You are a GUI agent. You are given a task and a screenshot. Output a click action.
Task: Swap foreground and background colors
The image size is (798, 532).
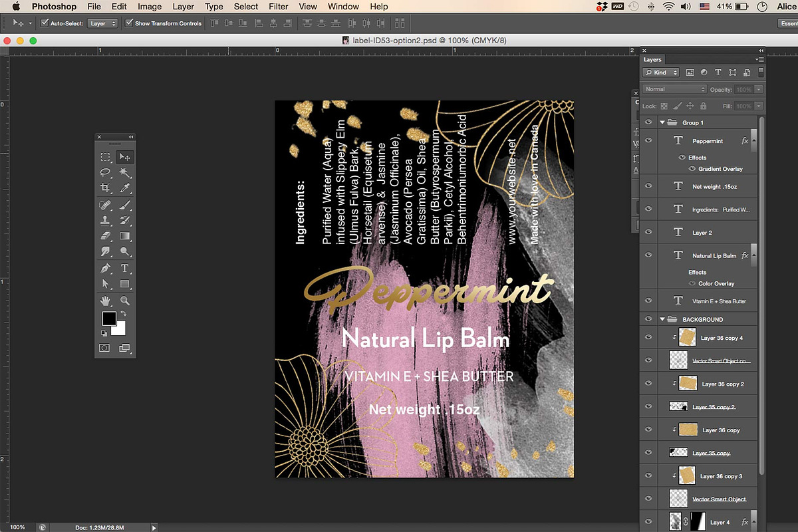point(123,313)
